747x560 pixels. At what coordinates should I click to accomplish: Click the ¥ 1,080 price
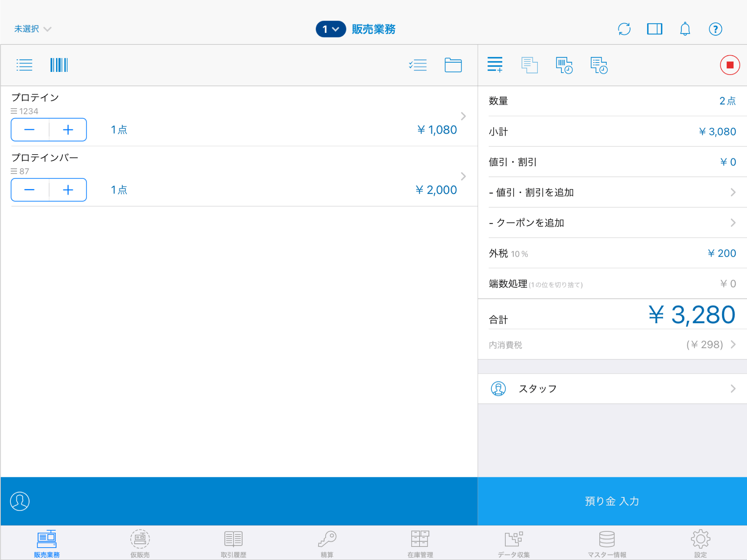(x=437, y=130)
